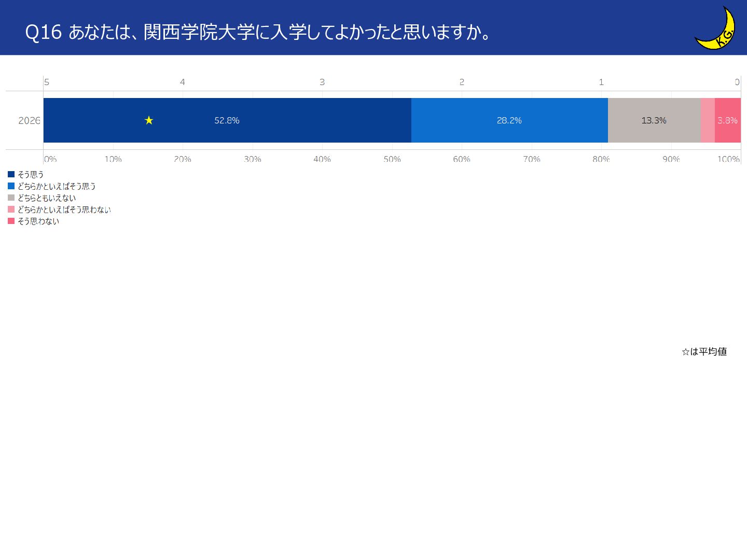Click the Q16 question title text
Screen dimensions: 747x560
click(x=258, y=32)
